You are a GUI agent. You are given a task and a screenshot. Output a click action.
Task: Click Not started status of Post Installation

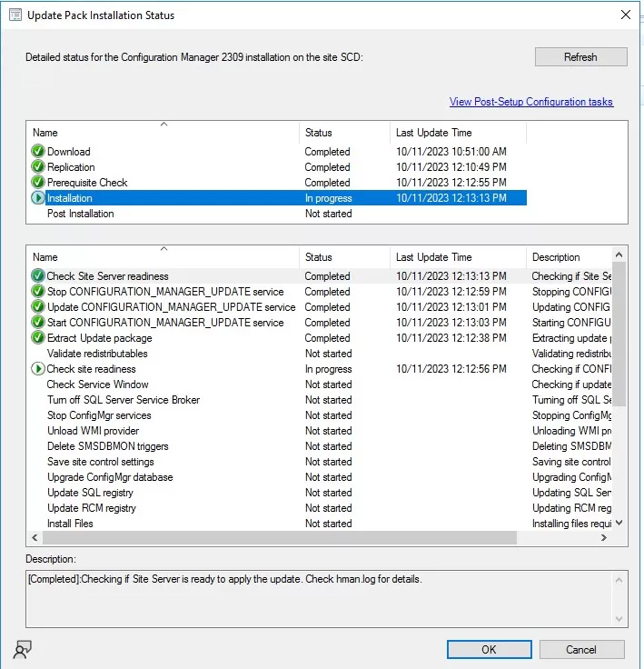(x=329, y=214)
